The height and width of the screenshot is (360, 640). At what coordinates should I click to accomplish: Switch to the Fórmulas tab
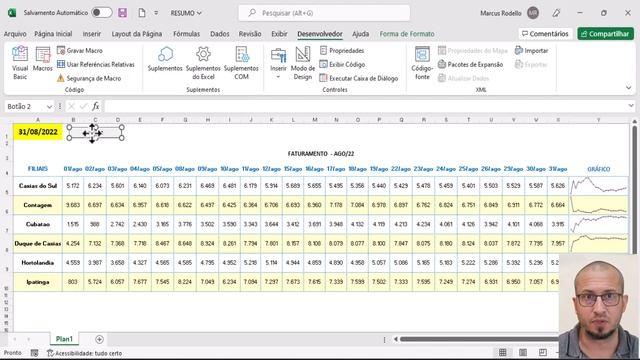(x=187, y=34)
